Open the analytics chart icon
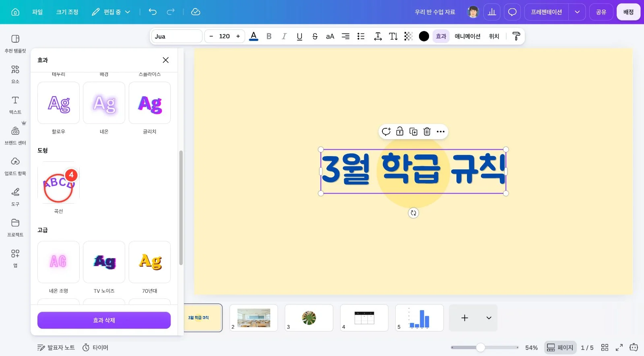 [x=492, y=12]
